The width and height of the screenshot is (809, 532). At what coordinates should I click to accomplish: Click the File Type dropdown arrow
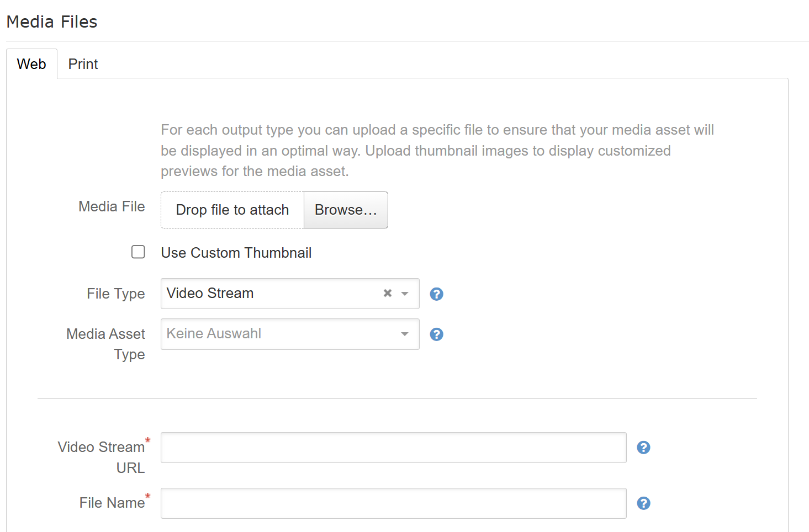pos(405,294)
